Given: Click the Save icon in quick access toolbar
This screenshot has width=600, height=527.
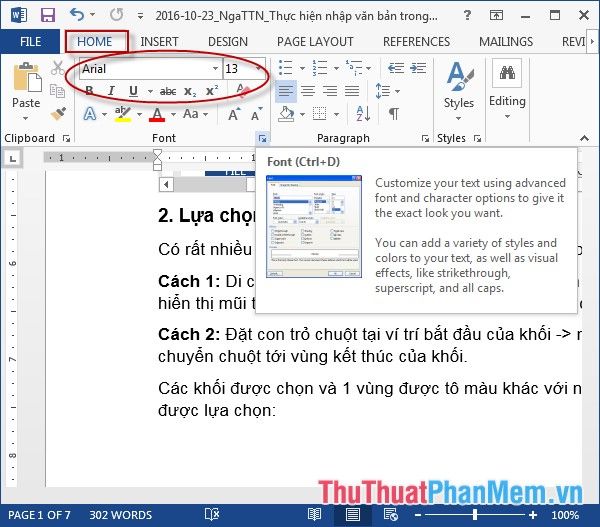Looking at the screenshot, I should [48, 15].
